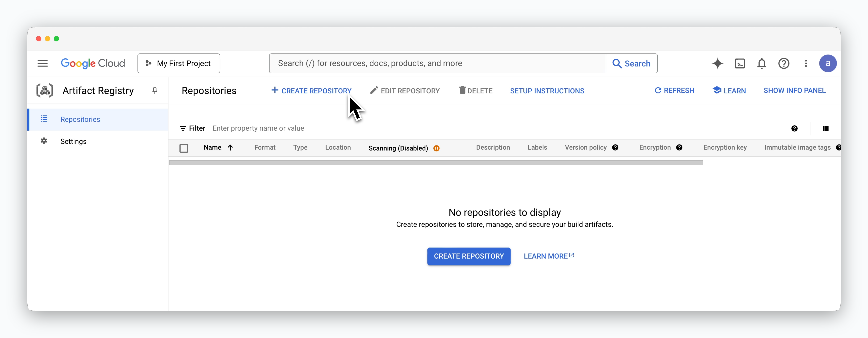The image size is (868, 338).
Task: Open the main navigation hamburger menu
Action: coord(42,63)
